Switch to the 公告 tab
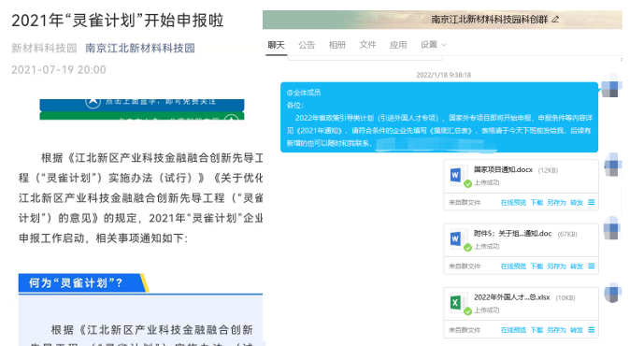 coord(307,45)
